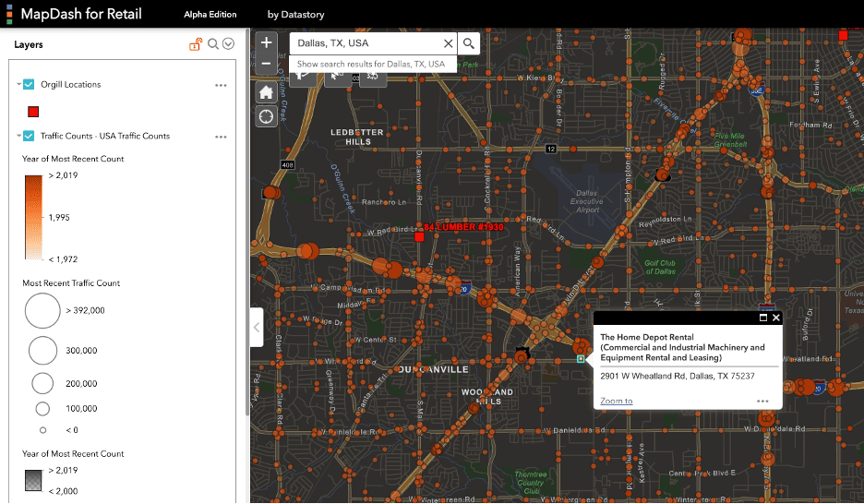Image resolution: width=864 pixels, height=504 pixels.
Task: Uncheck Orgill Locations layer visibility
Action: coord(29,84)
